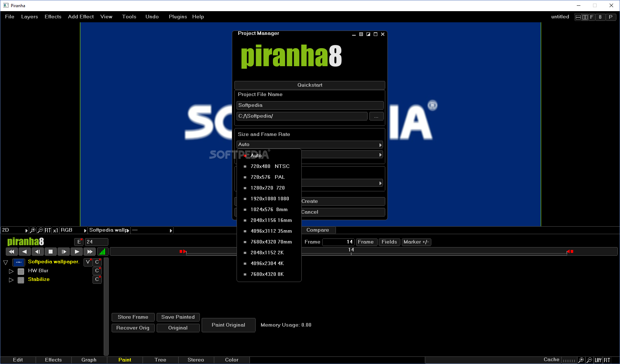Switch to horizontal split layout icon
Image resolution: width=620 pixels, height=364 pixels.
[x=578, y=17]
